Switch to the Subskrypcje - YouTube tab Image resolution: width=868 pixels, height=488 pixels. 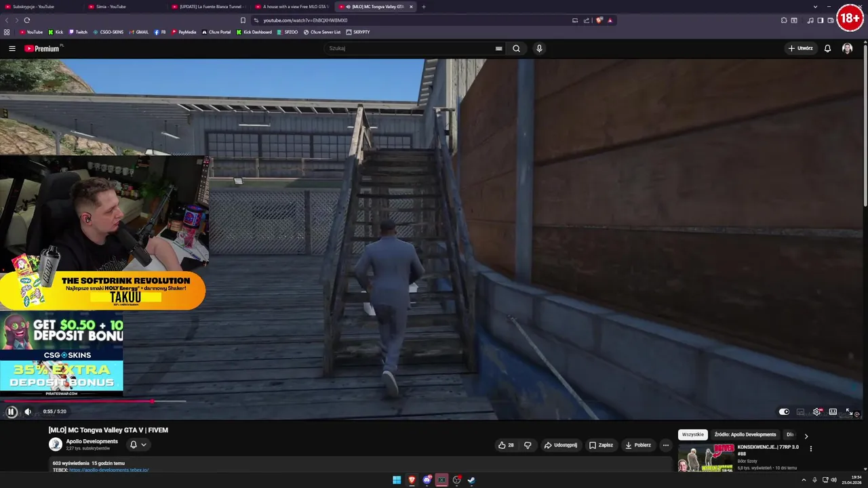[41, 7]
